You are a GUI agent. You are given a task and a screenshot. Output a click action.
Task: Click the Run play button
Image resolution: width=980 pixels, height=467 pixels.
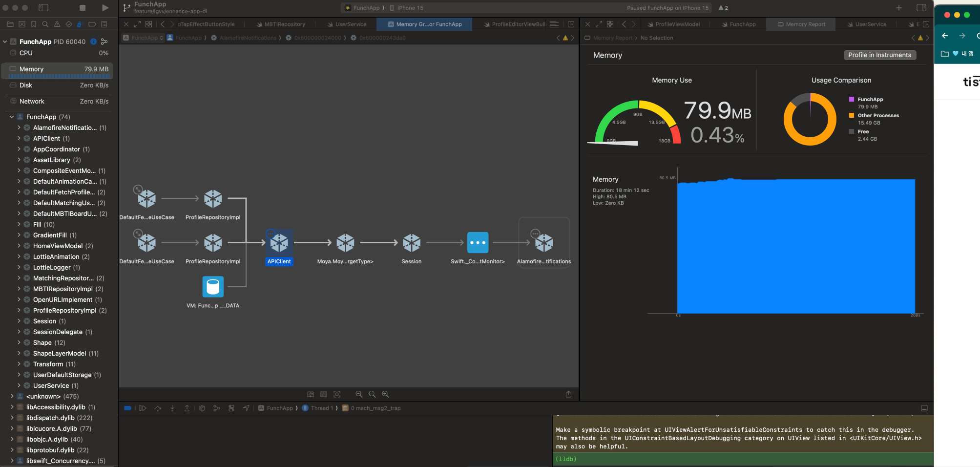point(105,8)
